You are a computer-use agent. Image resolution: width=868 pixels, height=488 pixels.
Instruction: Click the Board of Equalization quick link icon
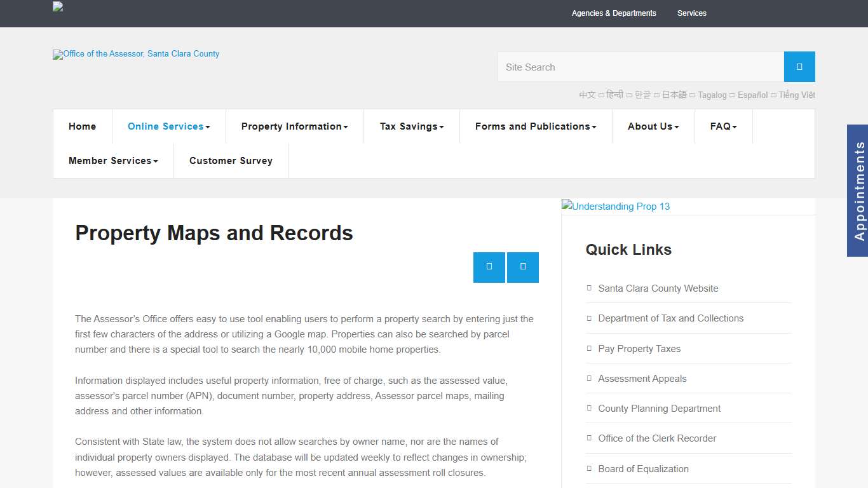[588, 468]
